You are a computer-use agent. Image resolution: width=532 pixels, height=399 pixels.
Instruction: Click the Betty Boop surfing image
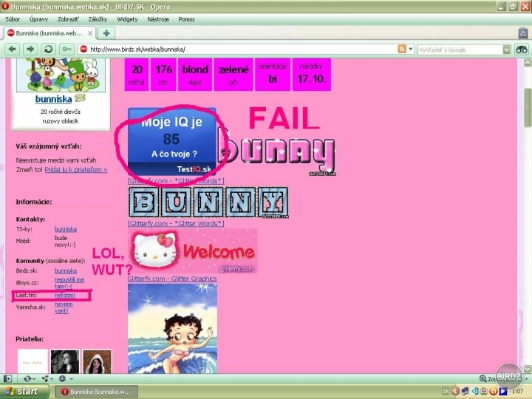click(x=172, y=328)
